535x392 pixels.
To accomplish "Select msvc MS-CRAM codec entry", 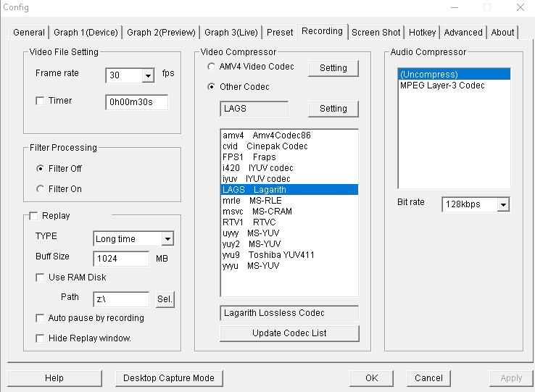I will tap(289, 212).
